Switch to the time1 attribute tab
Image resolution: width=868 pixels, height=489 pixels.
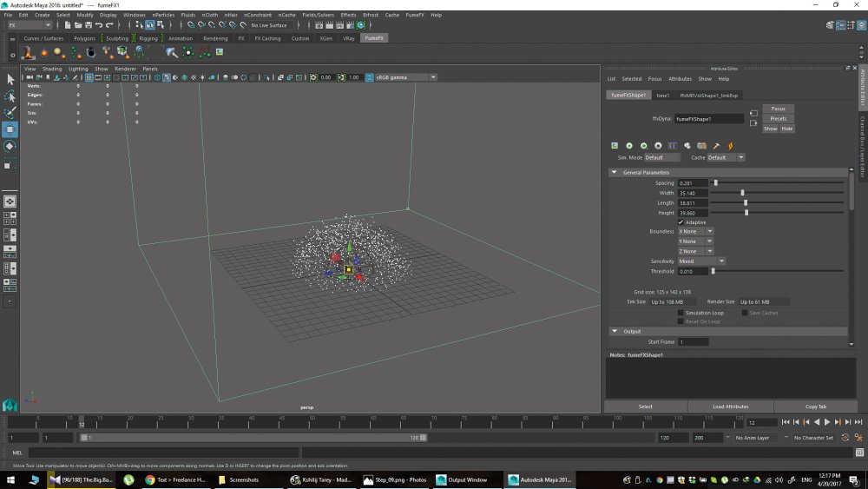pyautogui.click(x=663, y=96)
